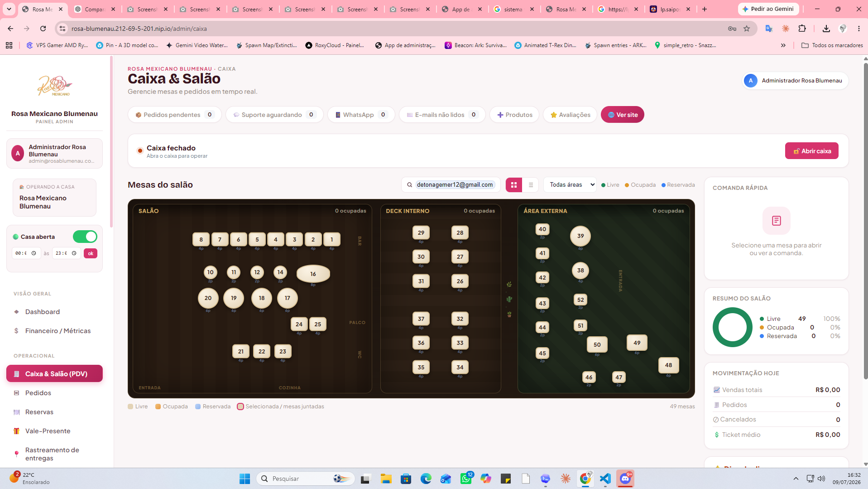Image resolution: width=868 pixels, height=489 pixels.
Task: Click the Rosa Mexicano logo in sidebar
Action: point(55,86)
